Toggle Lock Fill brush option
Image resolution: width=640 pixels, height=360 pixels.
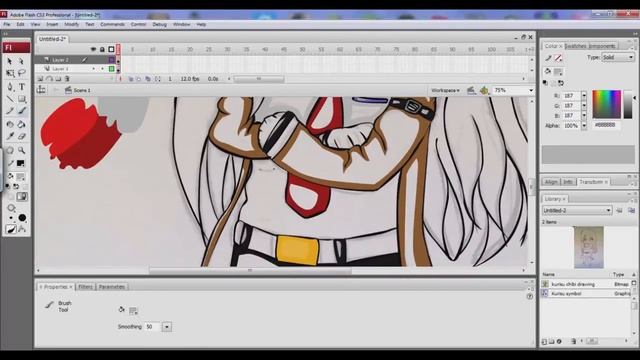coord(22,197)
